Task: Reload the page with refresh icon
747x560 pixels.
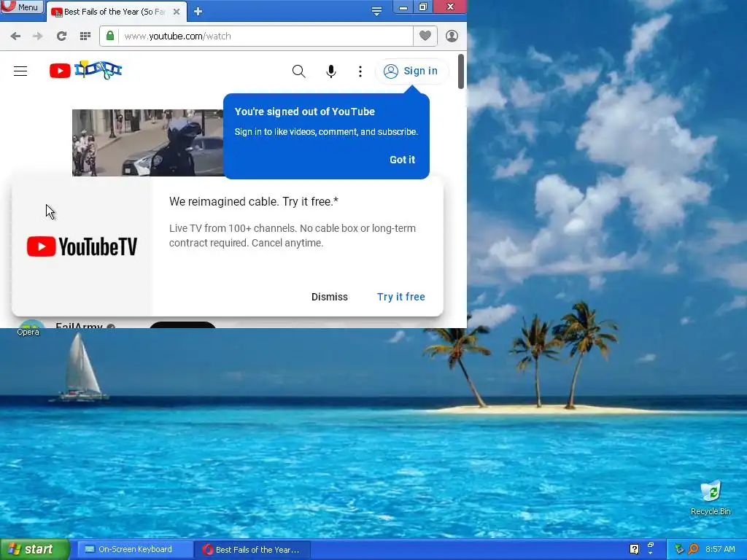Action: point(61,36)
